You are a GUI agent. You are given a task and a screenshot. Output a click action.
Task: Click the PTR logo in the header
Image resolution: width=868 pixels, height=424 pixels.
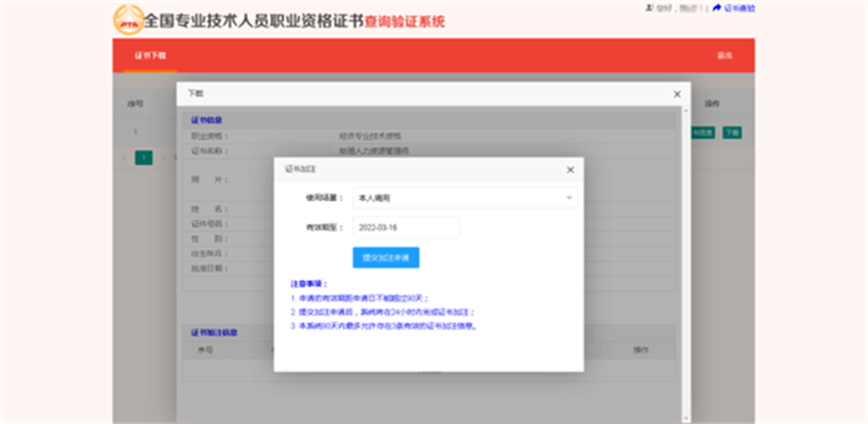coord(128,19)
